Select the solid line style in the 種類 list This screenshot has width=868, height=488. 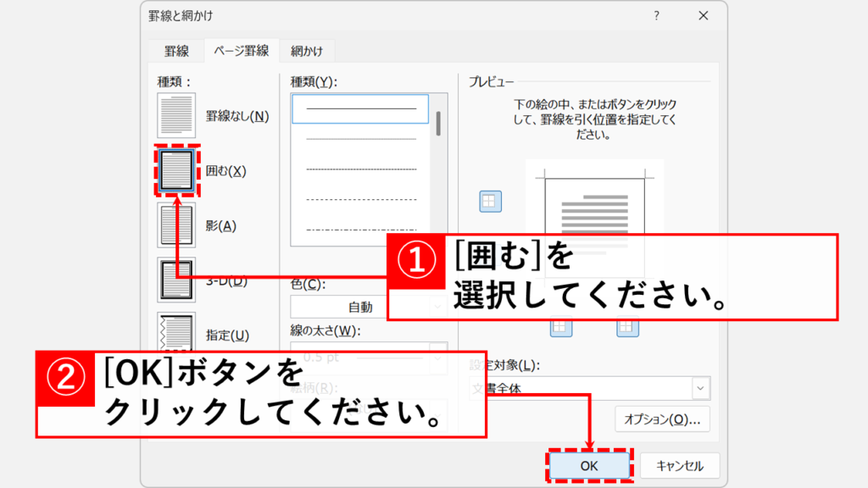[x=360, y=108]
